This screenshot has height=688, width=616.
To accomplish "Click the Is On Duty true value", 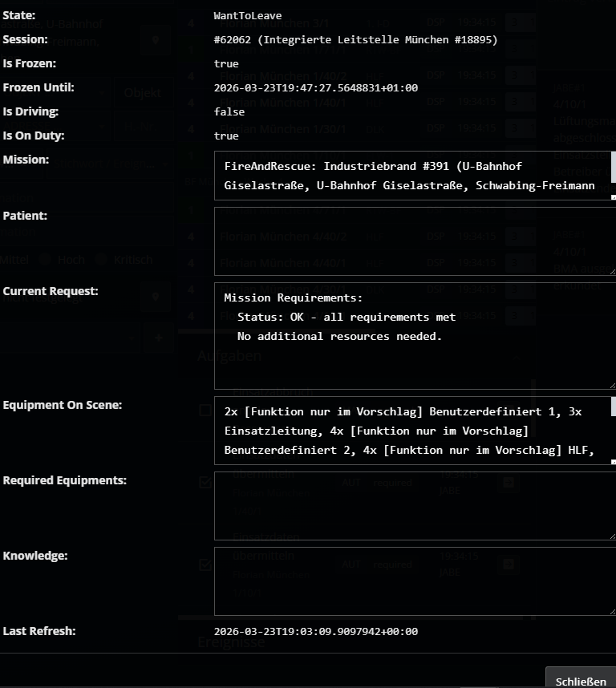I will click(x=226, y=136).
